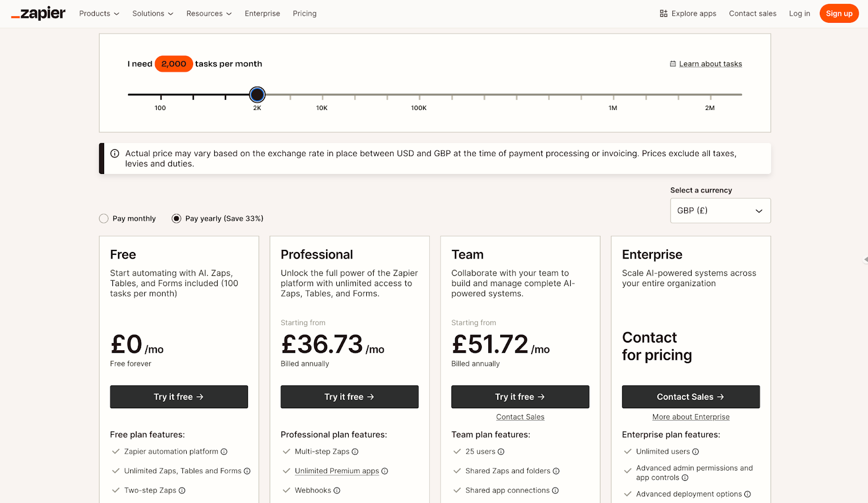Expand the Solutions menu
The image size is (868, 503).
coord(153,14)
